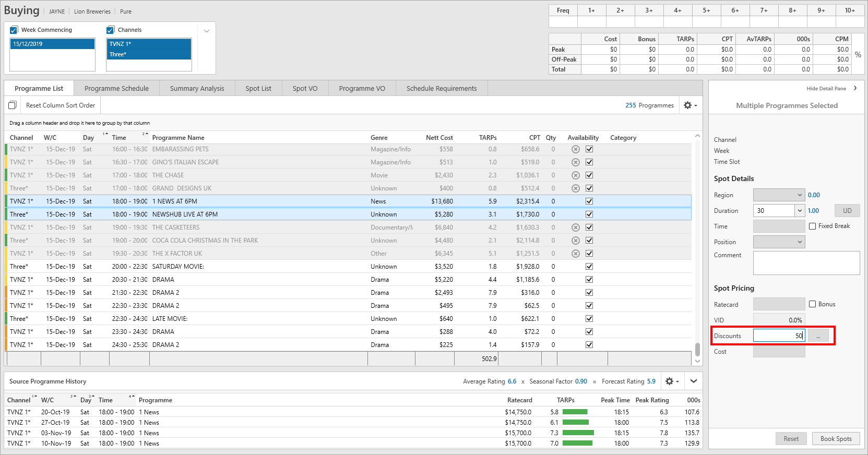
Task: Sort by the Time column header
Action: (119, 138)
